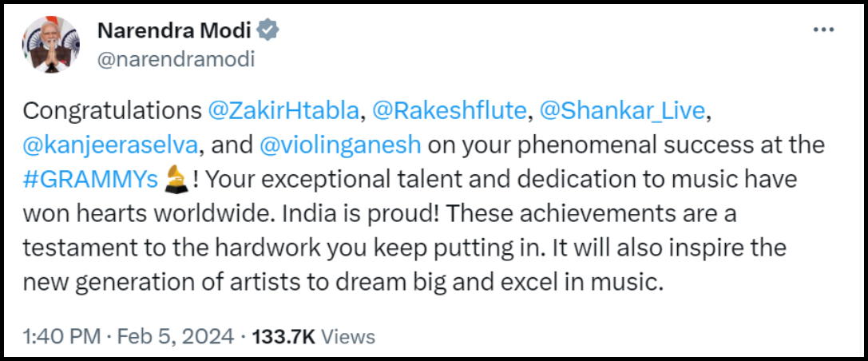The height and width of the screenshot is (361, 868).
Task: Click the @Shankar_Live mention
Action: coord(624,111)
